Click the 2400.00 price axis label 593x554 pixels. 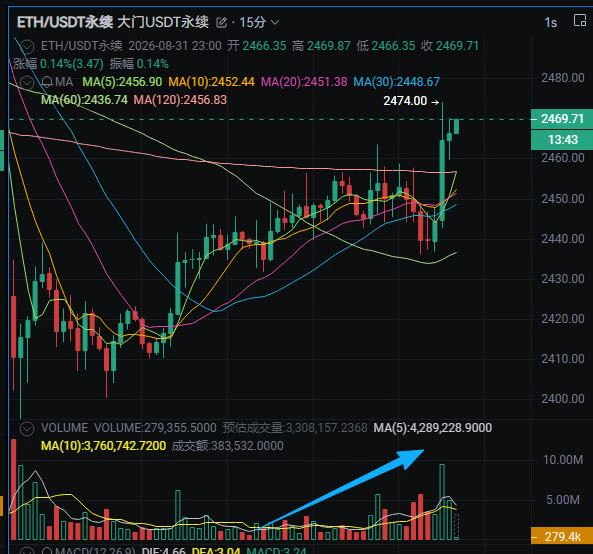(563, 399)
